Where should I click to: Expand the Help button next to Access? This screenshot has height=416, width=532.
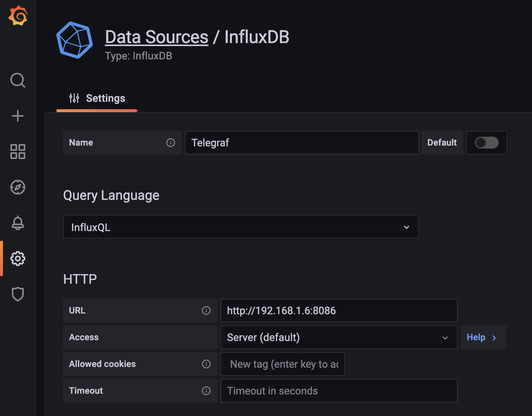tap(483, 337)
